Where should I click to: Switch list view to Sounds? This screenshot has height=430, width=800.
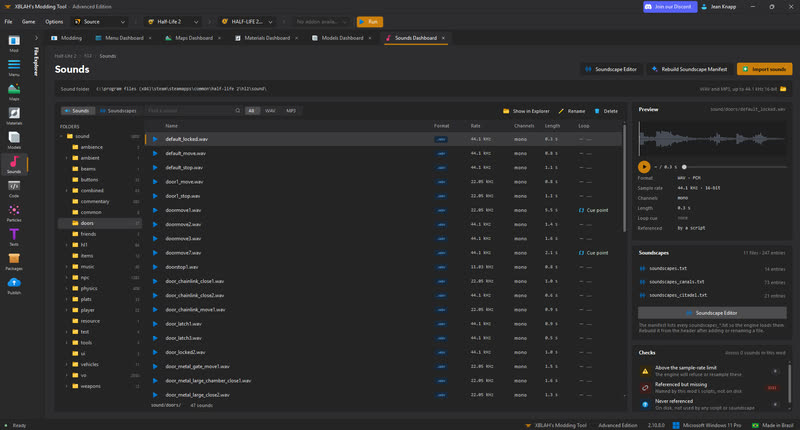(x=77, y=111)
